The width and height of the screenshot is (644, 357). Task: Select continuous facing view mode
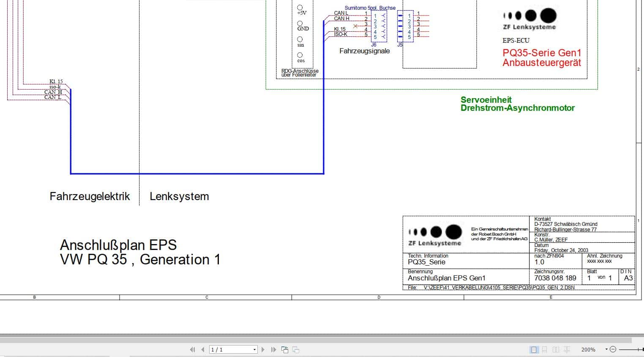click(567, 349)
